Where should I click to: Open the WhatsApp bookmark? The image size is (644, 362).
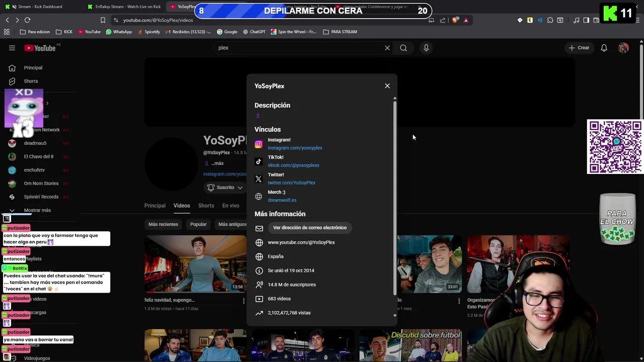119,32
